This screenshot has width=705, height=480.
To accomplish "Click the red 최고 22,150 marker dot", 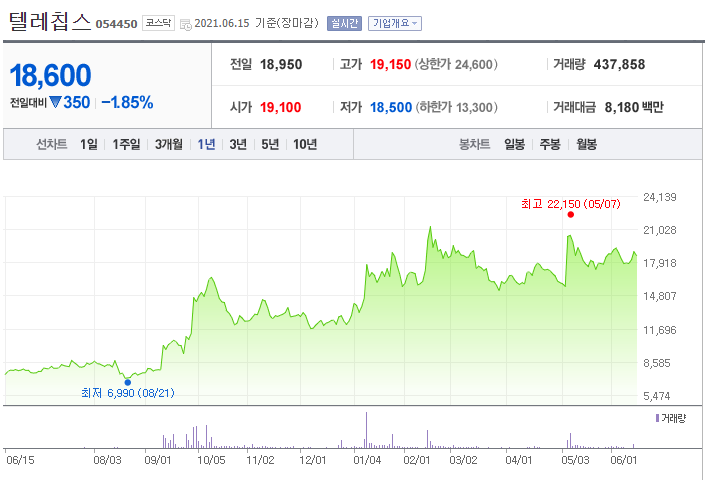I will click(x=571, y=214).
